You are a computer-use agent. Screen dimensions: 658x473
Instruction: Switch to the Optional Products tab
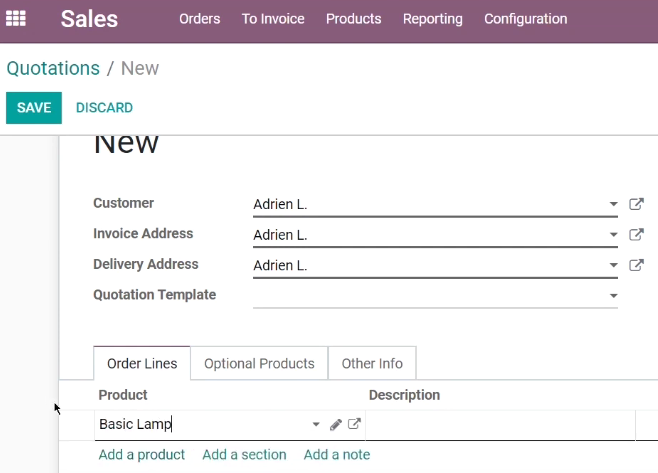point(259,363)
